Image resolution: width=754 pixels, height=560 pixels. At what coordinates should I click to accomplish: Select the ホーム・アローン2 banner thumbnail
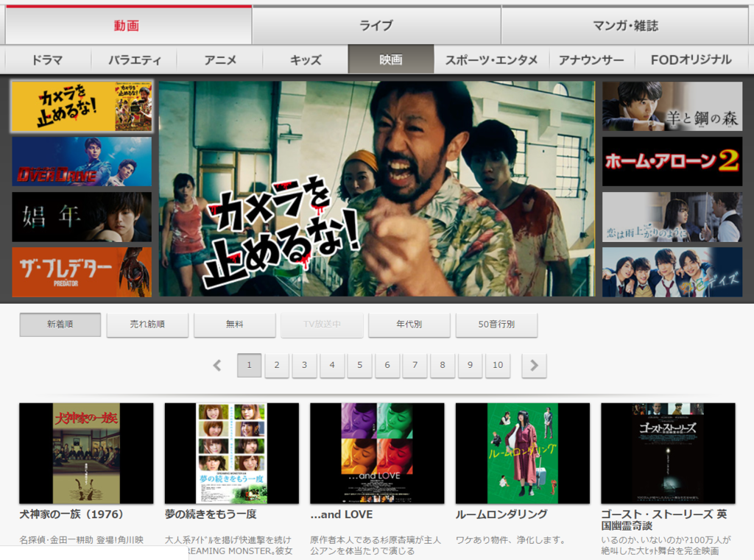click(x=672, y=161)
